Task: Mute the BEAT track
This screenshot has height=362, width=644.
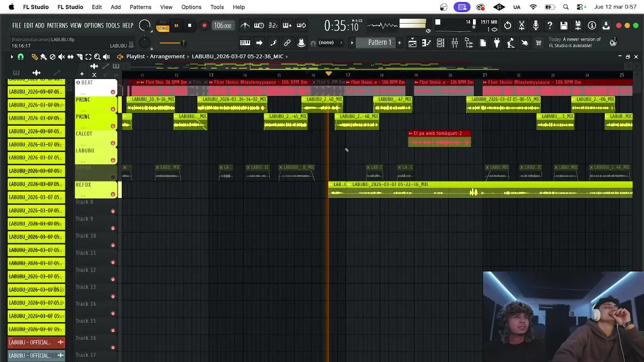Action: coord(113,92)
